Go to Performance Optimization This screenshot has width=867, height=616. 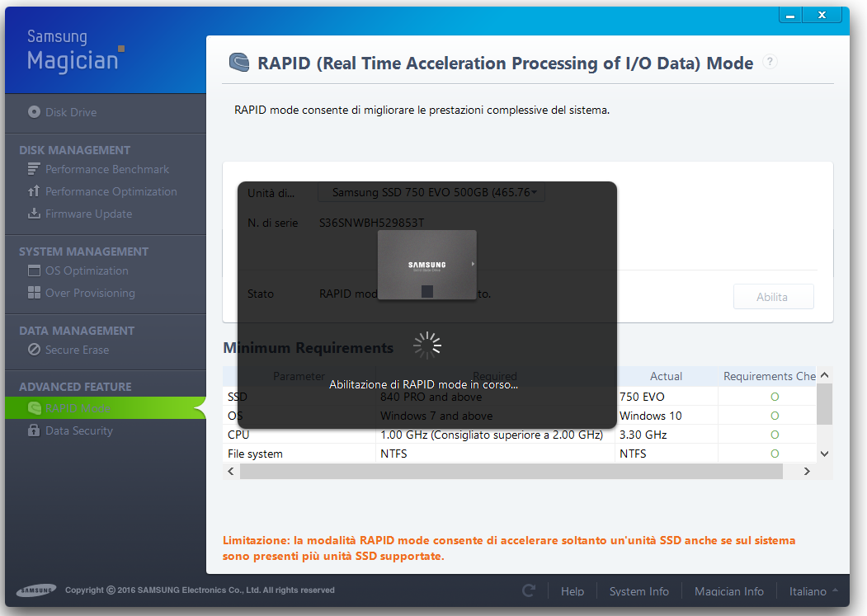(x=111, y=191)
